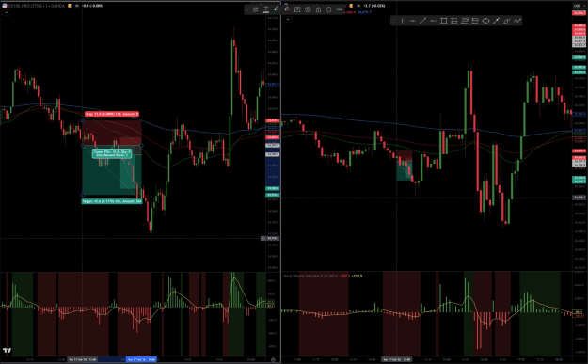
Task: Click the right chart market status icon
Action: [358, 6]
